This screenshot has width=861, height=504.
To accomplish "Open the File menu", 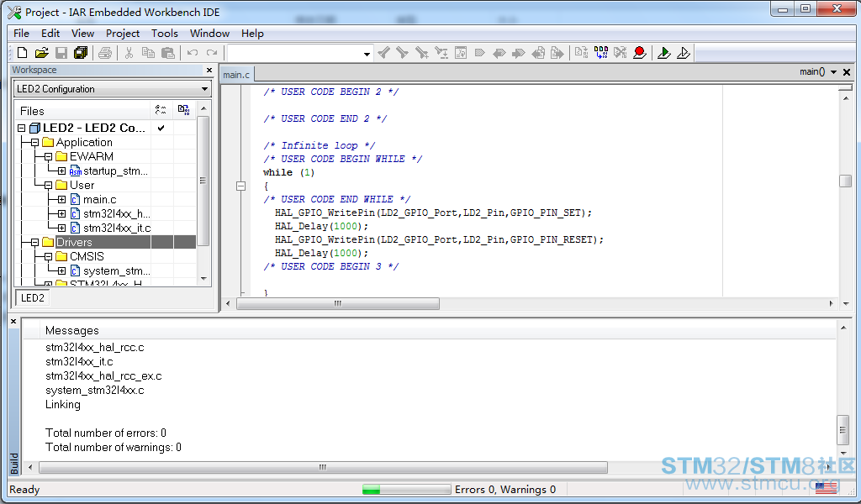I will 21,34.
